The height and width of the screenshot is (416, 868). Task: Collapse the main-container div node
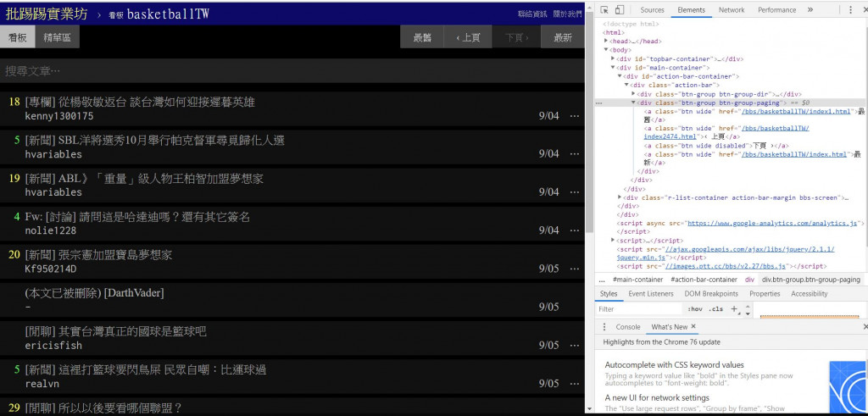click(x=613, y=68)
